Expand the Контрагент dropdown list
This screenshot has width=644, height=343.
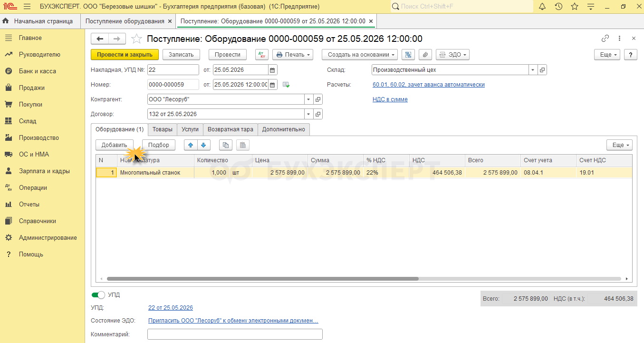309,99
